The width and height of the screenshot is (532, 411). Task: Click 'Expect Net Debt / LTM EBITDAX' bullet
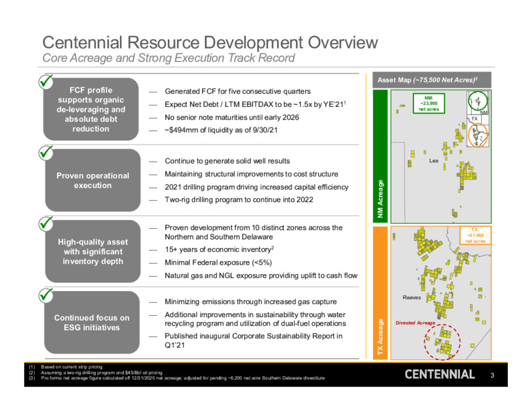[255, 104]
